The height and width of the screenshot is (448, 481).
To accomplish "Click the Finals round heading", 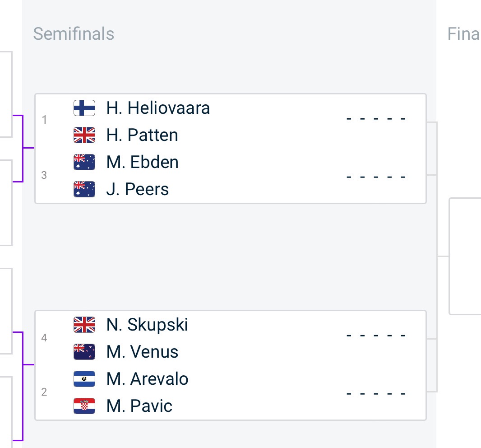I will coord(464,34).
